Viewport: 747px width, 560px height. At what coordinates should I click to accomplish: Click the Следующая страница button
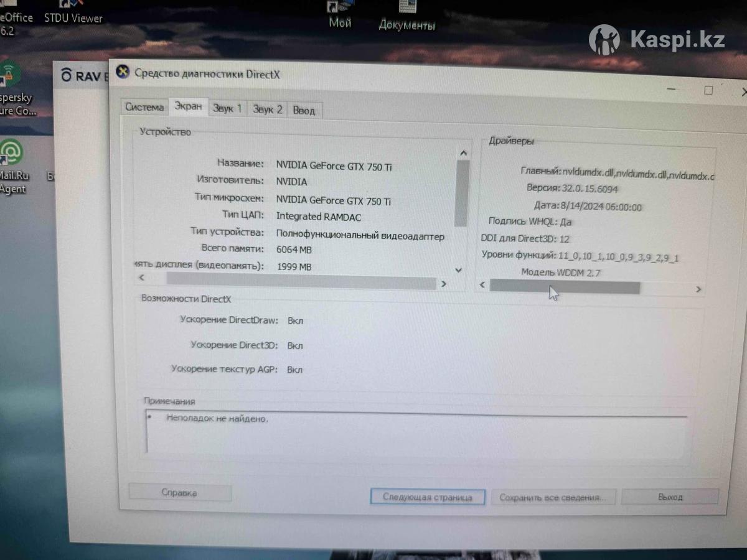426,497
